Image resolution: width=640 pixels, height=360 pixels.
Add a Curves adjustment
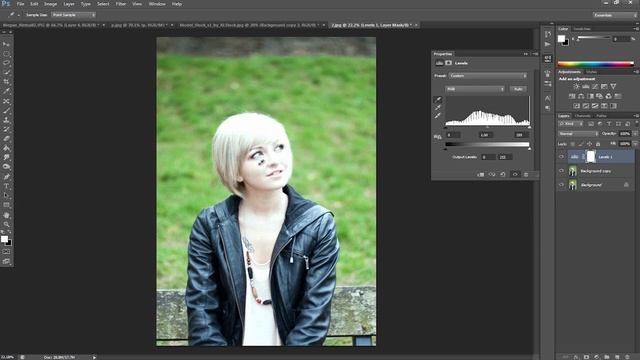point(595,87)
